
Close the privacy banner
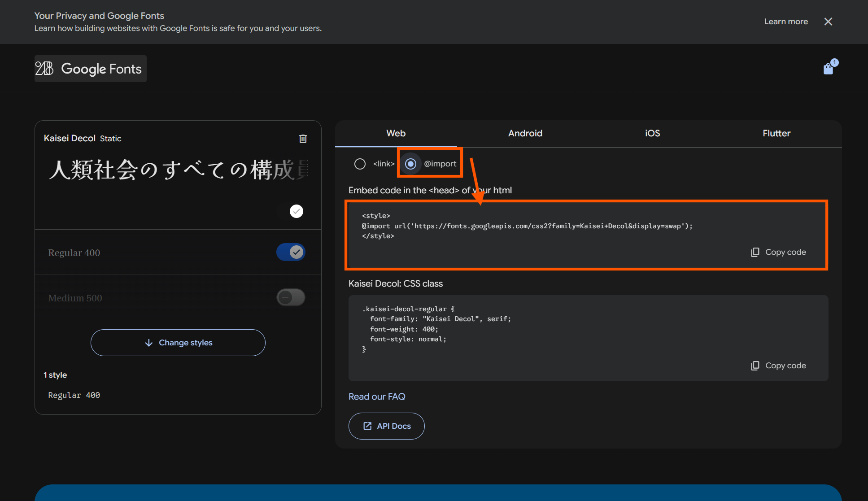[x=828, y=22]
